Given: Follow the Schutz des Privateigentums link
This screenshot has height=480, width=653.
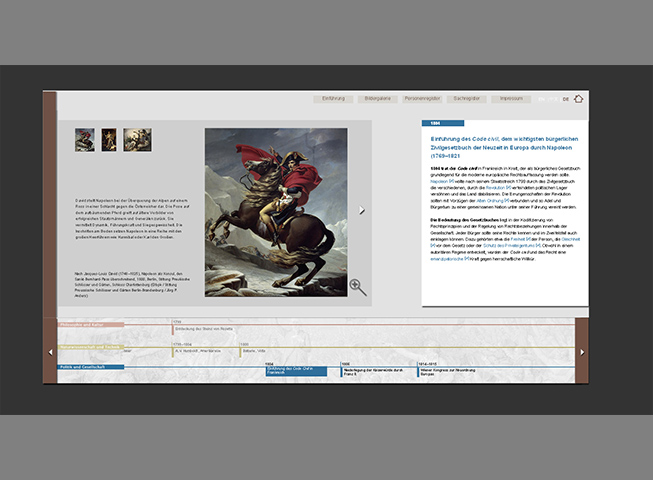Looking at the screenshot, I should 511,246.
